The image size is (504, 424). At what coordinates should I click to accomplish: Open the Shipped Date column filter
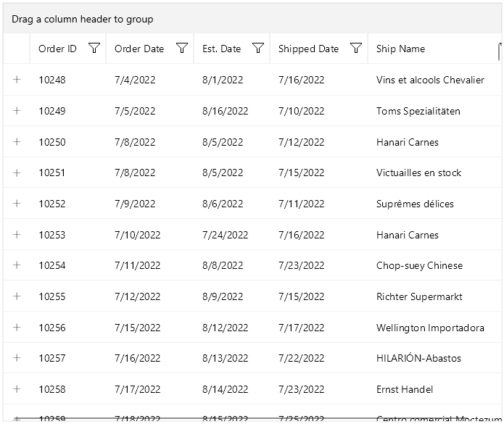356,48
